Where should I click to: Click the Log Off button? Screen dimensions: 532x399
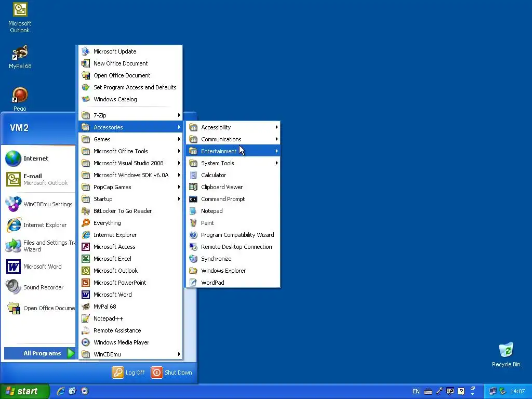pyautogui.click(x=129, y=373)
